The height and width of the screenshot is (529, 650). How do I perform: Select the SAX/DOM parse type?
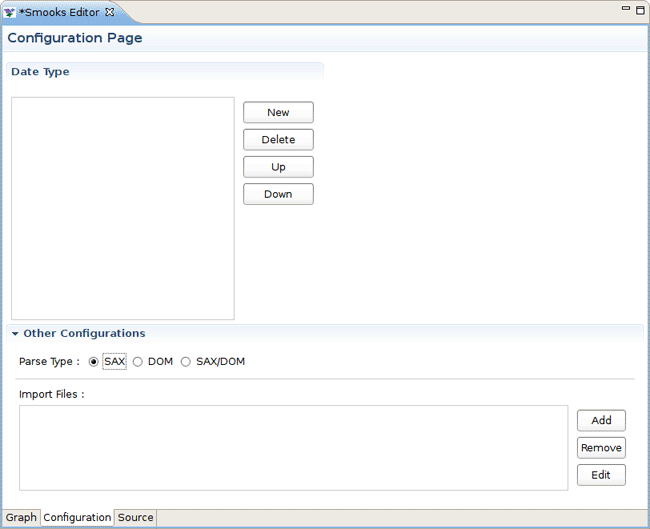tap(186, 362)
